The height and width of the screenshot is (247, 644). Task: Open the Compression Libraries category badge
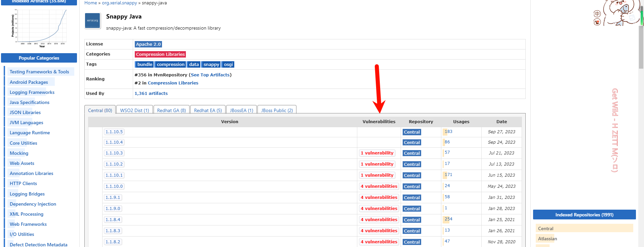pyautogui.click(x=160, y=54)
